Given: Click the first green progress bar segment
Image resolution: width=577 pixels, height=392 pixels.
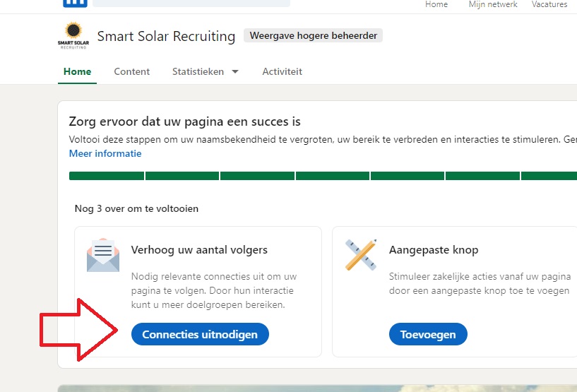Looking at the screenshot, I should 107,176.
